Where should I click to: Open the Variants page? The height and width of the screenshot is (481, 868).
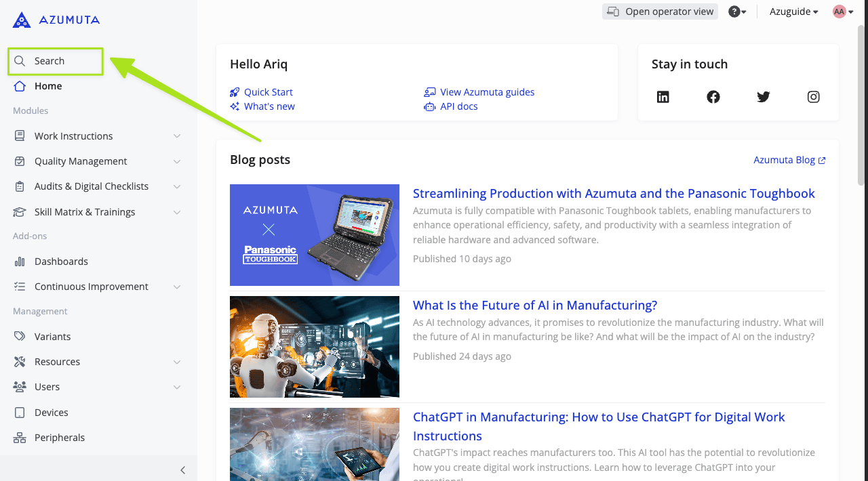click(52, 337)
